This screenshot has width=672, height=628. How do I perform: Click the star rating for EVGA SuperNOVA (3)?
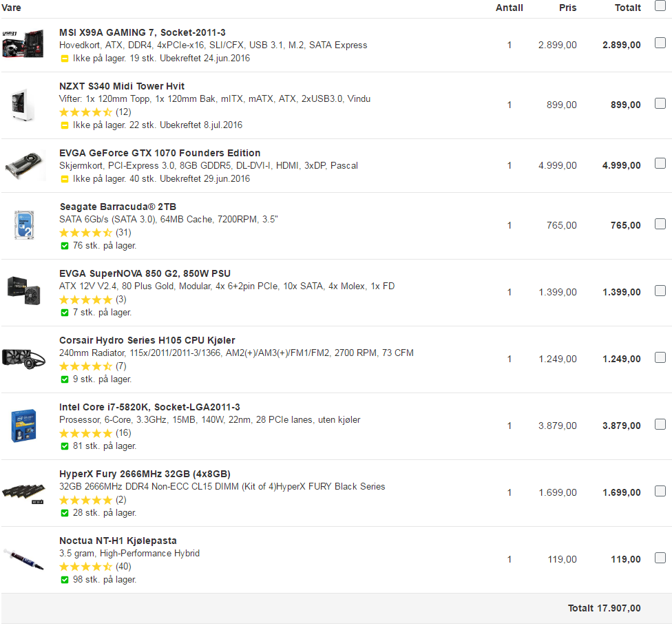click(85, 300)
